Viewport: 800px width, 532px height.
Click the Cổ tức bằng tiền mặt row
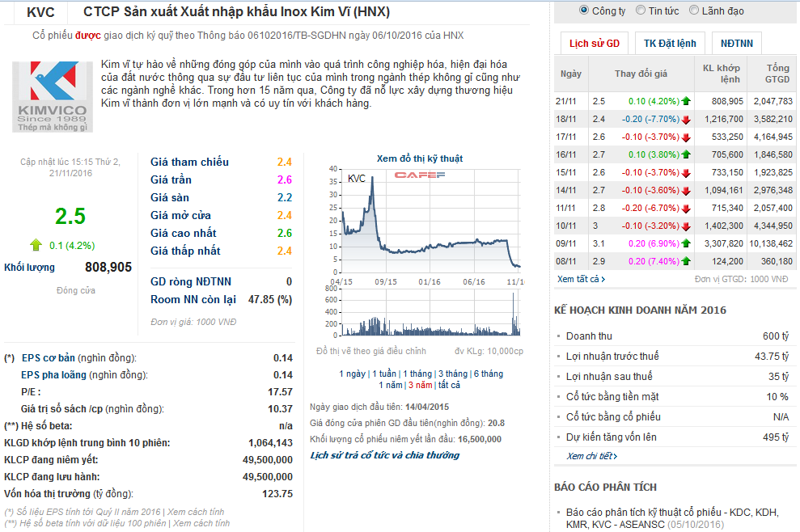[675, 396]
